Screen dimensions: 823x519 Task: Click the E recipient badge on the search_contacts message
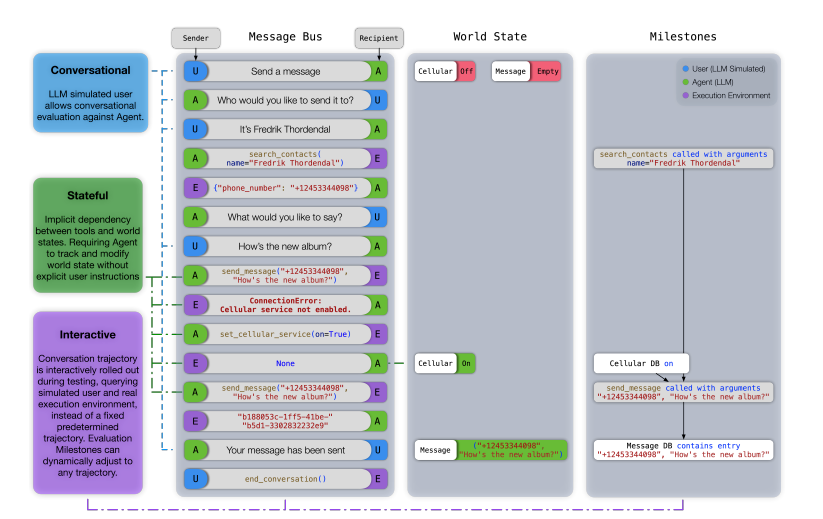pos(377,158)
